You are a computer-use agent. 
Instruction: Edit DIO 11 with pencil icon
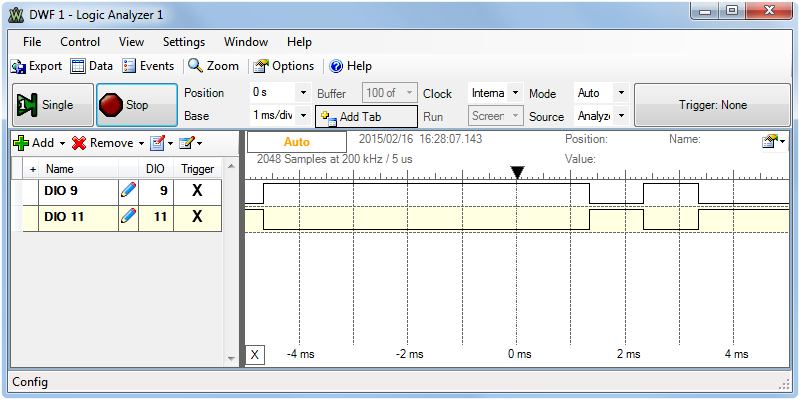pyautogui.click(x=128, y=217)
